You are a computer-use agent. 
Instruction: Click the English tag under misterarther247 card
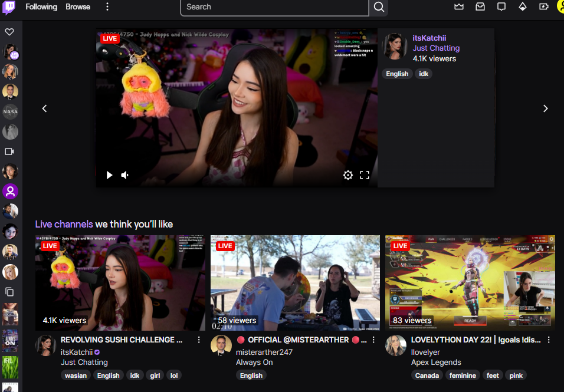pyautogui.click(x=251, y=375)
